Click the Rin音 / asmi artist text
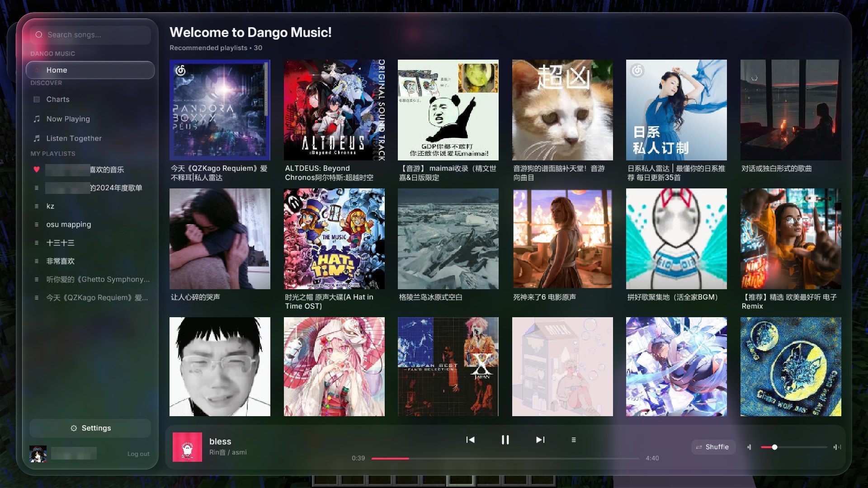868x488 pixels. tap(228, 452)
